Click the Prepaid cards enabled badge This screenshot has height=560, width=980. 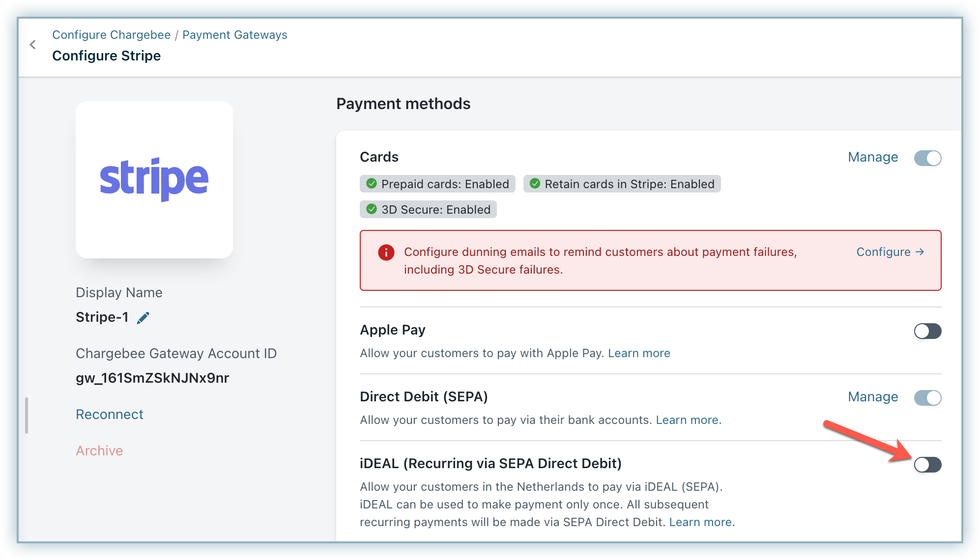437,184
